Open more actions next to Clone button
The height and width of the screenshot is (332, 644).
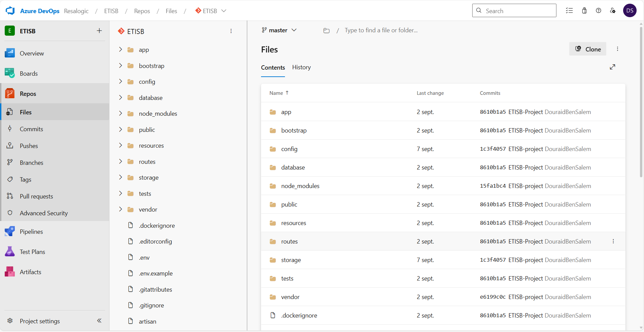pos(617,49)
